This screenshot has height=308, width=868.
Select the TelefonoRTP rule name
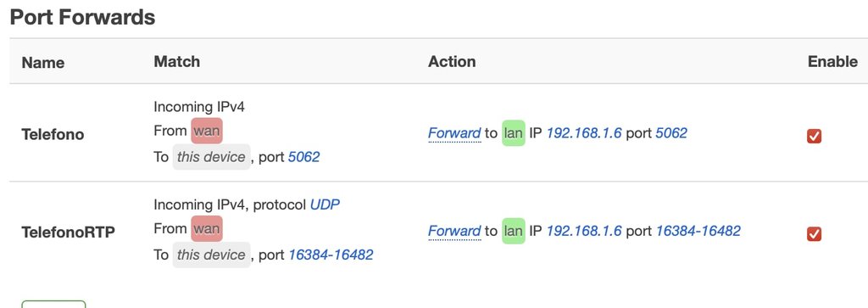pyautogui.click(x=68, y=232)
